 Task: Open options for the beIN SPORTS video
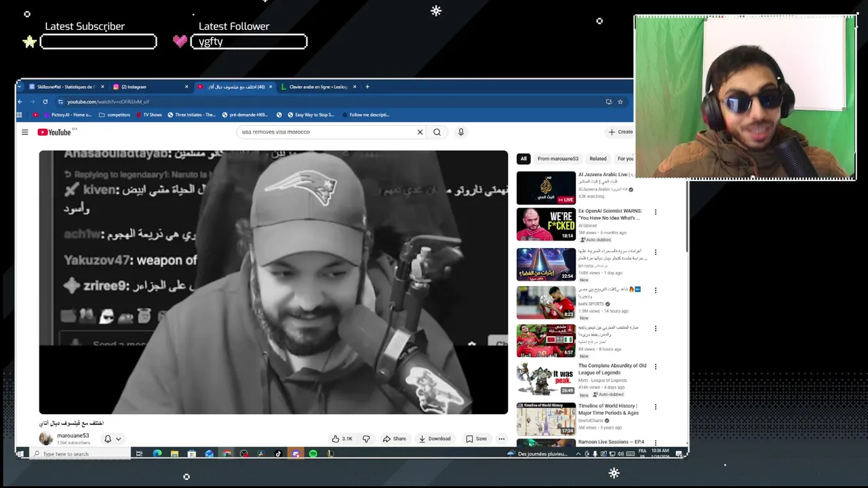click(655, 290)
